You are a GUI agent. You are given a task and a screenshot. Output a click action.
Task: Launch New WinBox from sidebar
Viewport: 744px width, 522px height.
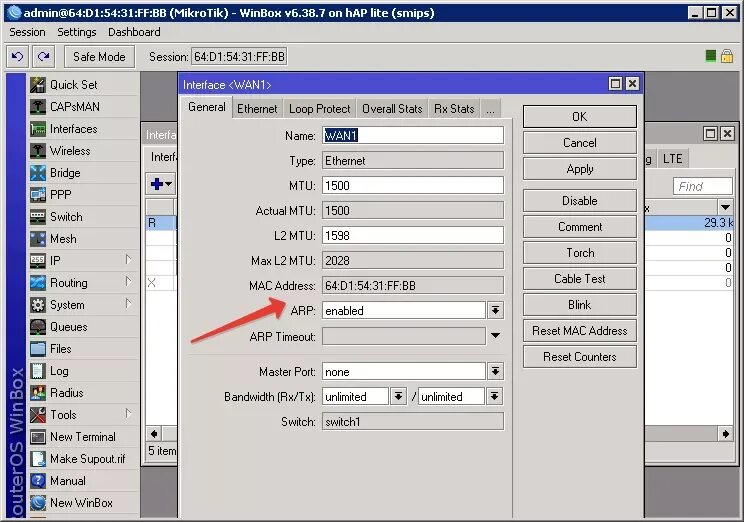pyautogui.click(x=71, y=503)
